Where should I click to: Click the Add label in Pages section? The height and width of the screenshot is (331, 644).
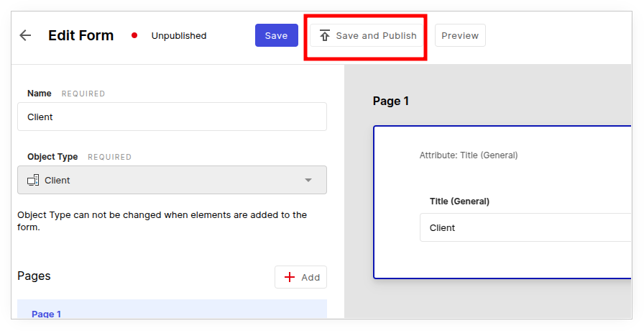pyautogui.click(x=310, y=277)
